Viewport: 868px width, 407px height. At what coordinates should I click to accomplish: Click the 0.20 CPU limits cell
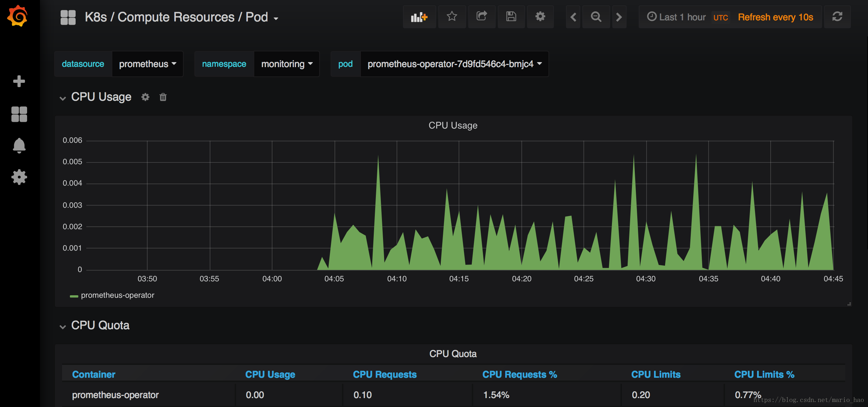point(673,395)
